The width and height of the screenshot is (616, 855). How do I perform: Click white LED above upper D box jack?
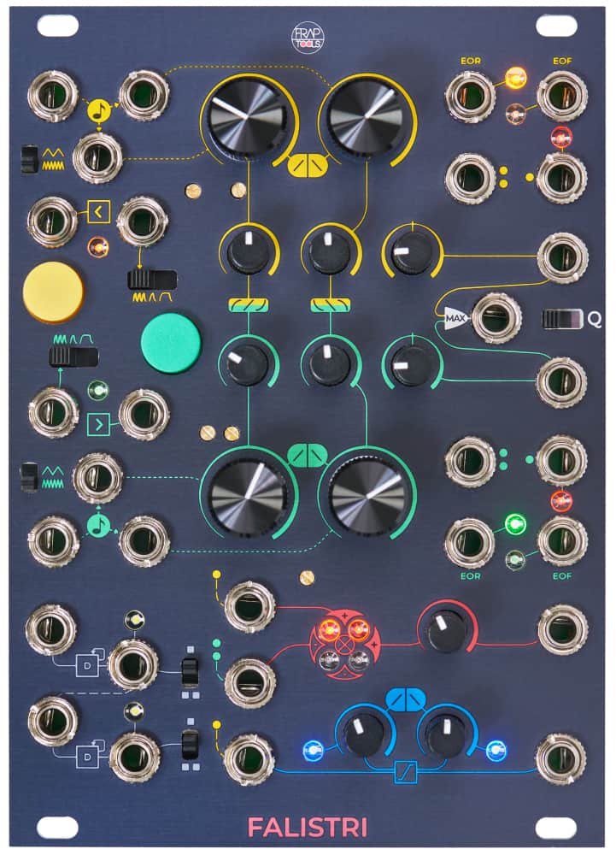[134, 619]
